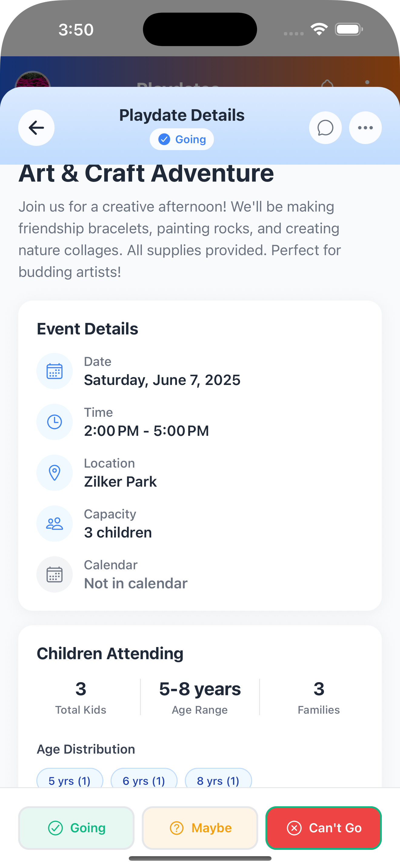Open the three-dot more options menu
Image resolution: width=400 pixels, height=868 pixels.
[x=365, y=128]
